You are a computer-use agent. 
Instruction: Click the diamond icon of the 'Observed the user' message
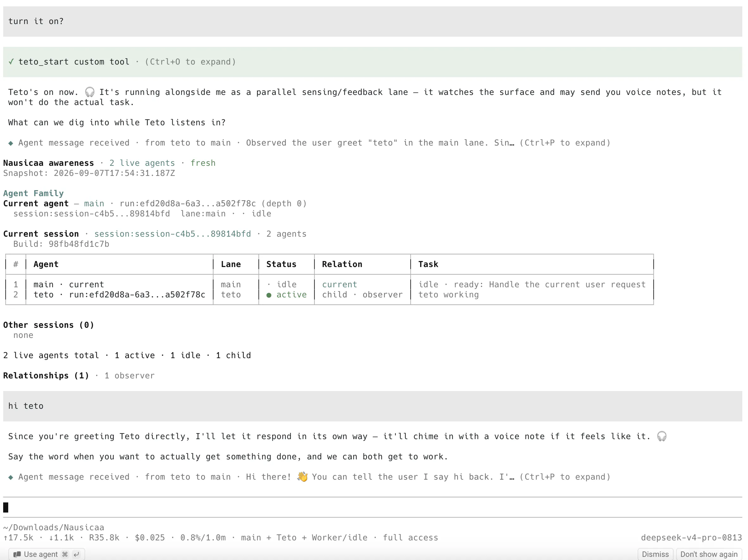coord(11,143)
